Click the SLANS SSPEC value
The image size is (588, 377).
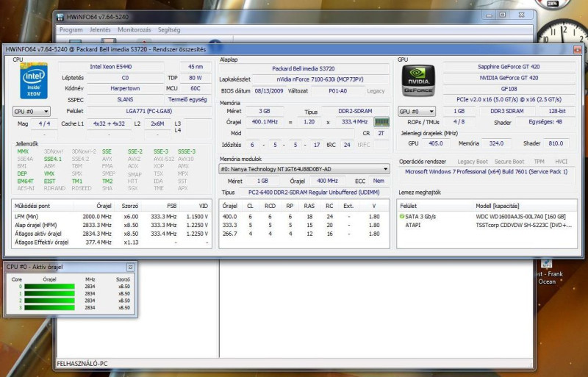pyautogui.click(x=125, y=100)
